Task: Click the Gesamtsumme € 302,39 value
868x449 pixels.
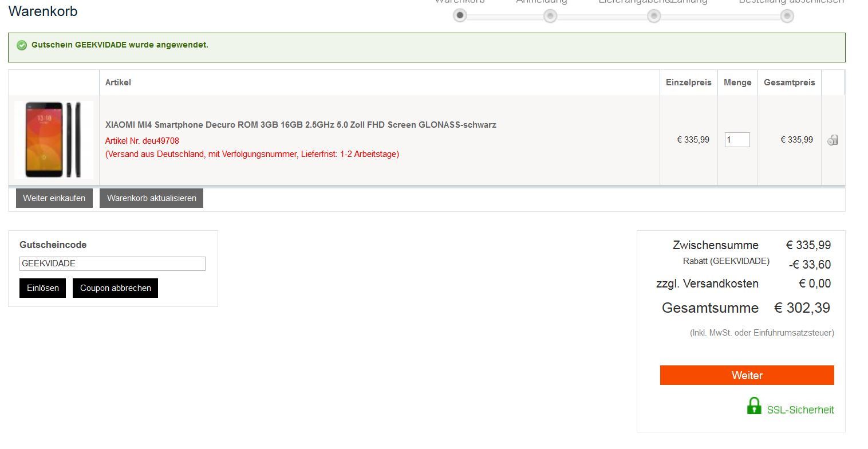Action: click(802, 308)
